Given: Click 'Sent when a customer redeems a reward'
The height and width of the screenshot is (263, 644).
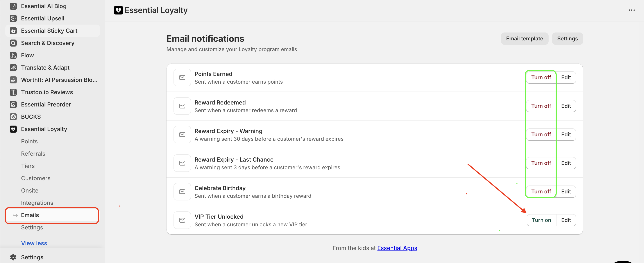Looking at the screenshot, I should 245,110.
